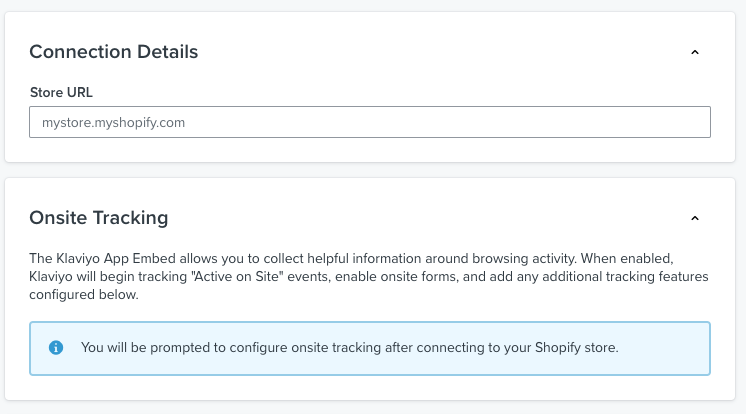Collapse the Onsite Tracking section chevron
The image size is (746, 414).
pyautogui.click(x=695, y=218)
